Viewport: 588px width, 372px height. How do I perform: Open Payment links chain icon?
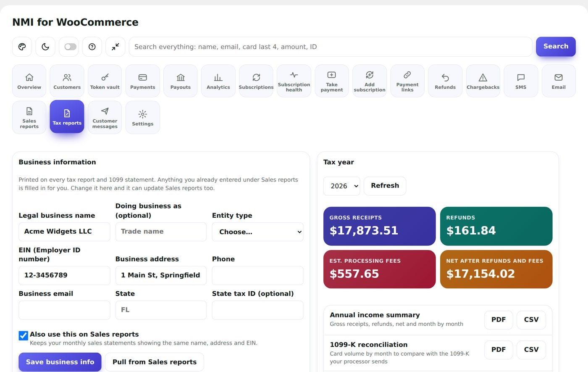point(407,81)
